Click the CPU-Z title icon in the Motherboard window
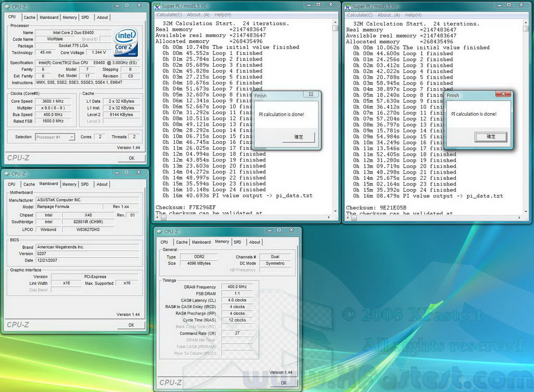 [7, 174]
